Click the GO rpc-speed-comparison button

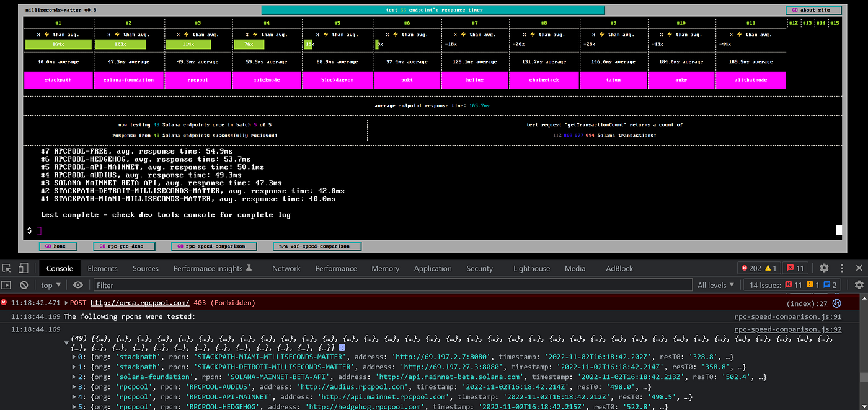point(213,246)
